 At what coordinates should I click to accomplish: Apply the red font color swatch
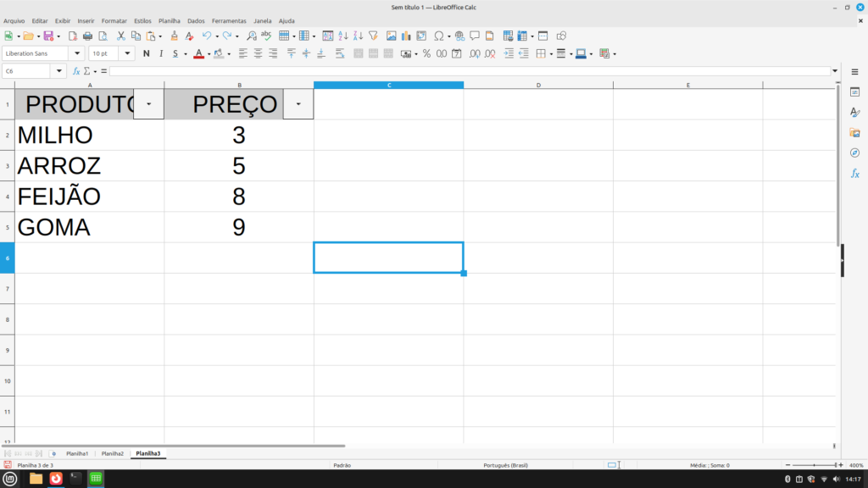click(x=198, y=53)
